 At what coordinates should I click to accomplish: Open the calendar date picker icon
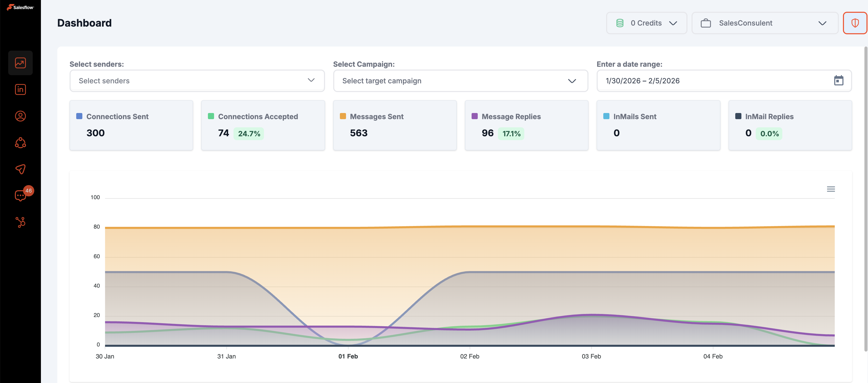(x=838, y=81)
